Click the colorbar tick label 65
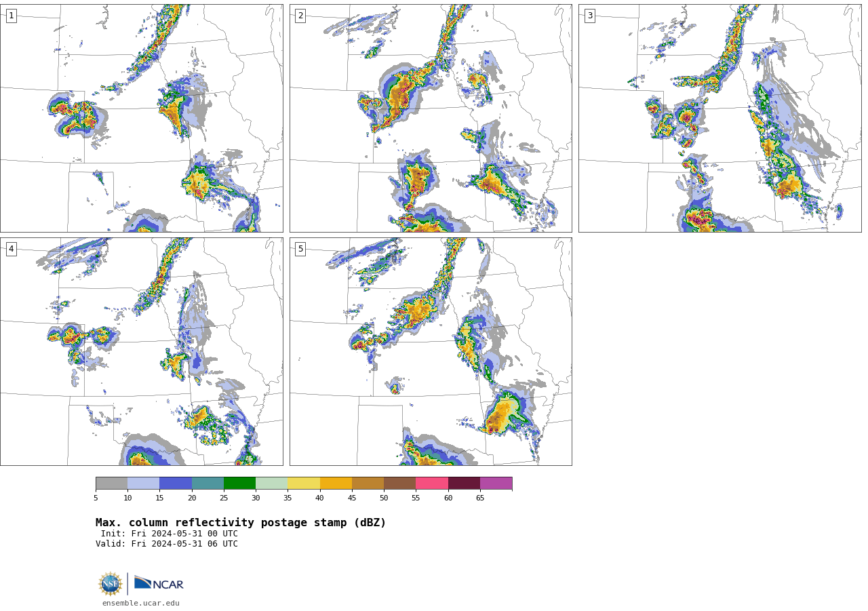Screen dimensions: 868x611 point(480,498)
